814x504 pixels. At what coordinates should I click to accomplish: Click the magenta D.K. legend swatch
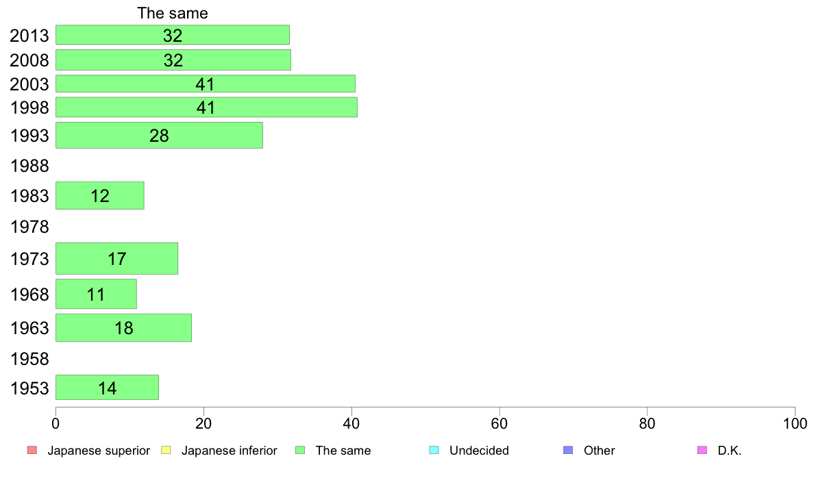[702, 450]
